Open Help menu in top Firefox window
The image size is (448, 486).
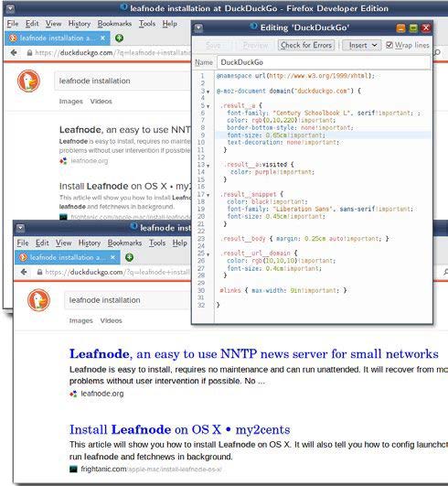(170, 24)
